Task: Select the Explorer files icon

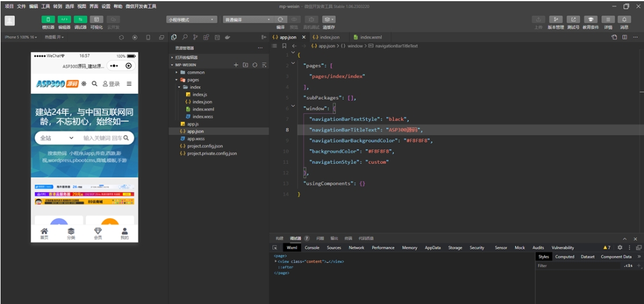Action: 173,37
